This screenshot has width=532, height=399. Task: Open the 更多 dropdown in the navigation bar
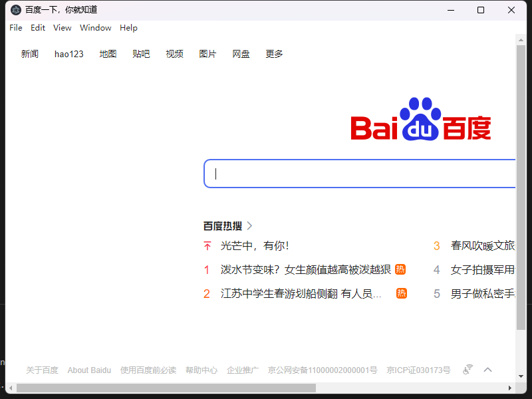273,54
